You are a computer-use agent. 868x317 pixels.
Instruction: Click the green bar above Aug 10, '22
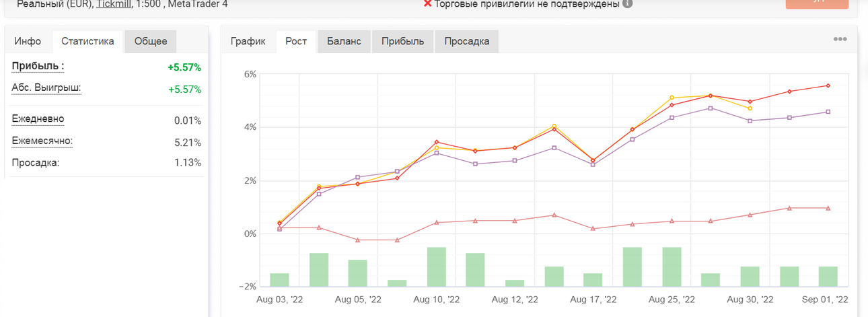(437, 267)
